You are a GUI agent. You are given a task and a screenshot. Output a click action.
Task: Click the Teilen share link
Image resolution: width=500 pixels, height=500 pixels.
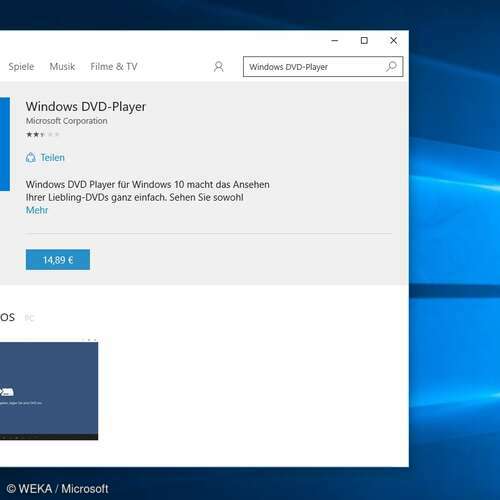tap(52, 157)
